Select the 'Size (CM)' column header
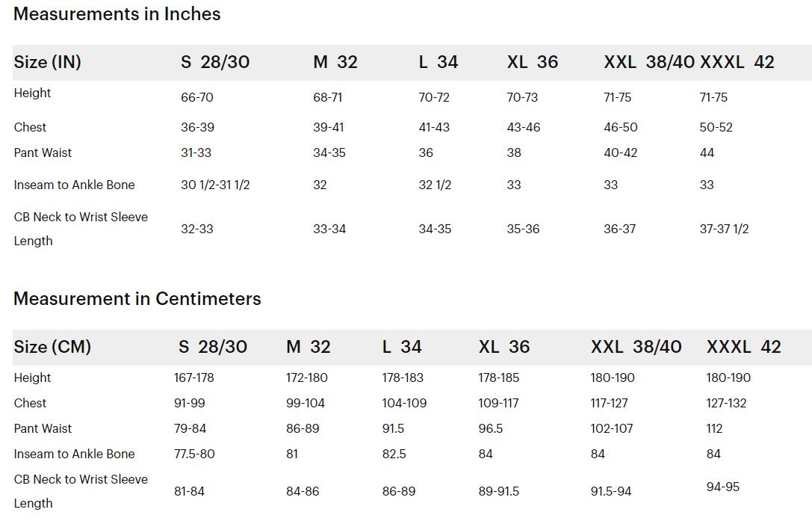This screenshot has height=524, width=812. (x=52, y=347)
